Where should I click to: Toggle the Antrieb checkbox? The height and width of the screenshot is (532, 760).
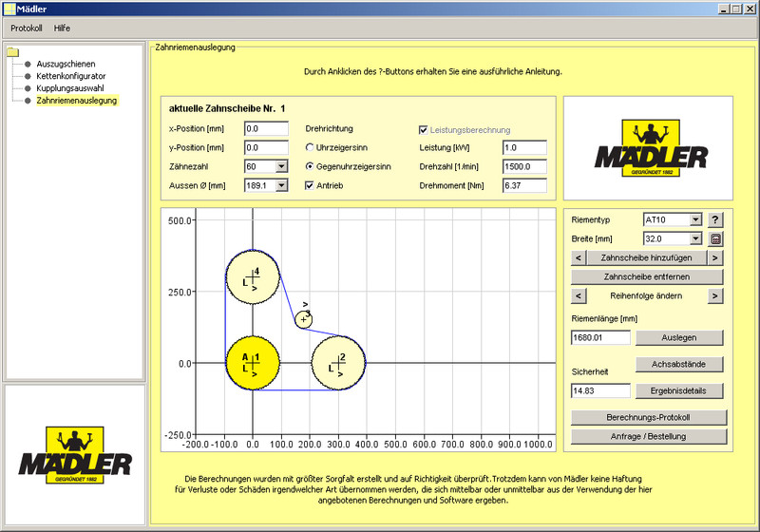(310, 185)
